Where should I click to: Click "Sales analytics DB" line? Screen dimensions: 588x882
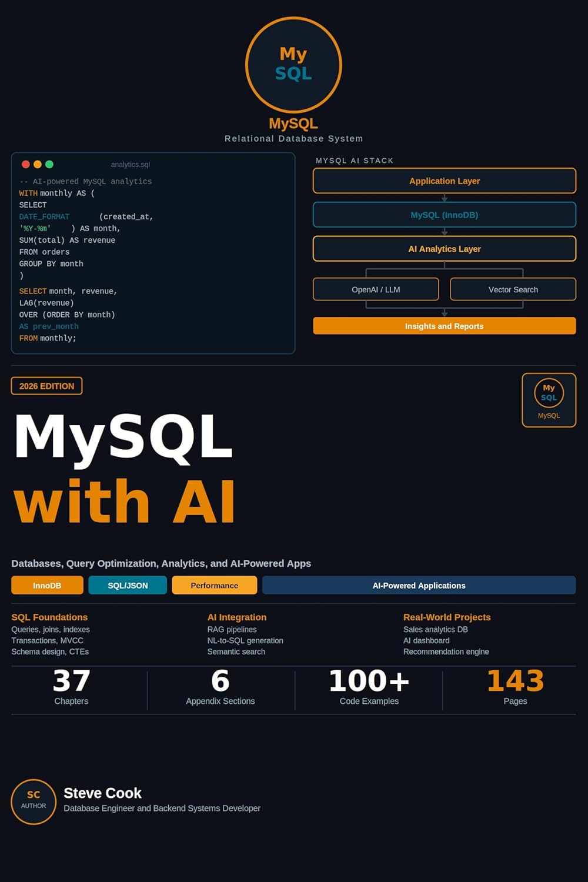coord(436,630)
